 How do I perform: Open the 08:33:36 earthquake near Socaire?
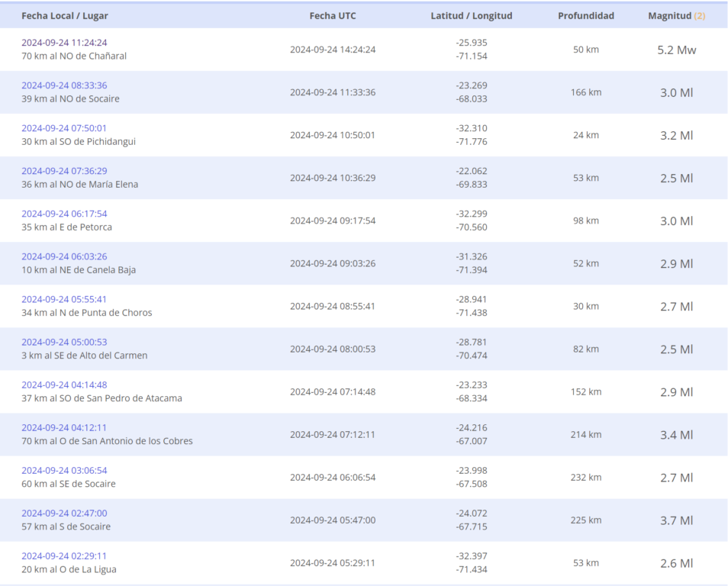click(64, 85)
